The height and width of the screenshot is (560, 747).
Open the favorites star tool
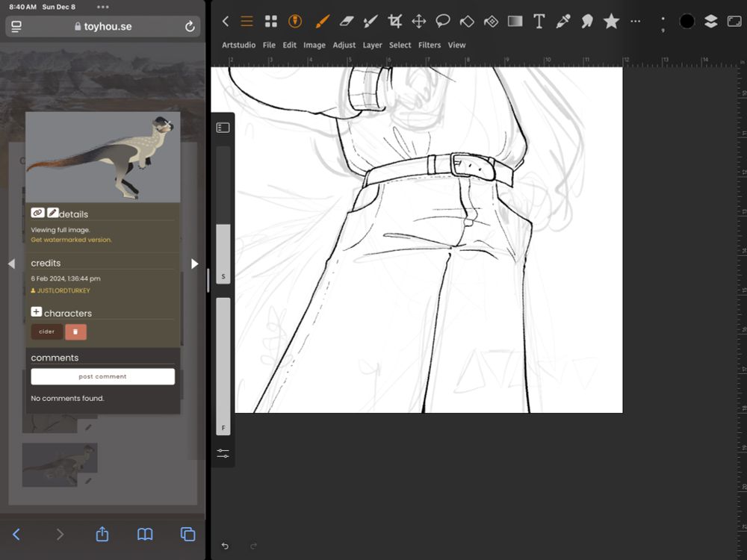(x=611, y=22)
